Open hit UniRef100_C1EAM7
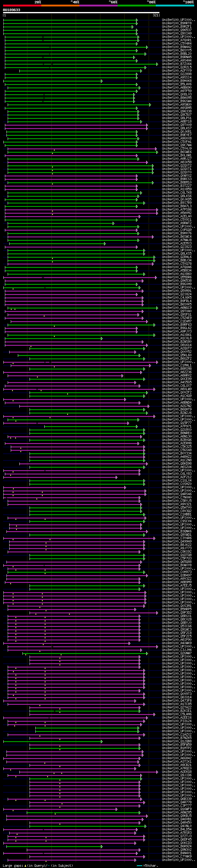Screen dimensions: 197x868 point(177,321)
